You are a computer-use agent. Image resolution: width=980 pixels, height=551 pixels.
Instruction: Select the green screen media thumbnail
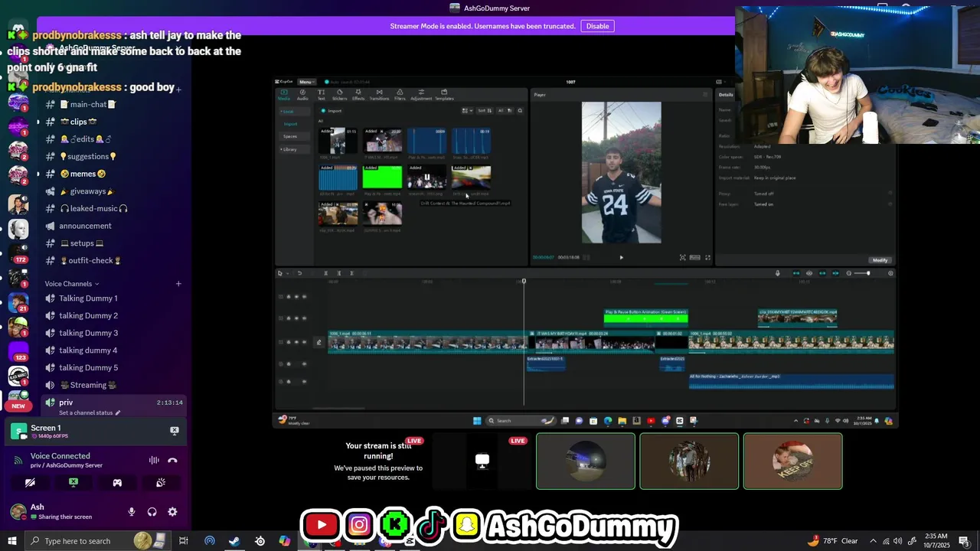click(x=382, y=177)
